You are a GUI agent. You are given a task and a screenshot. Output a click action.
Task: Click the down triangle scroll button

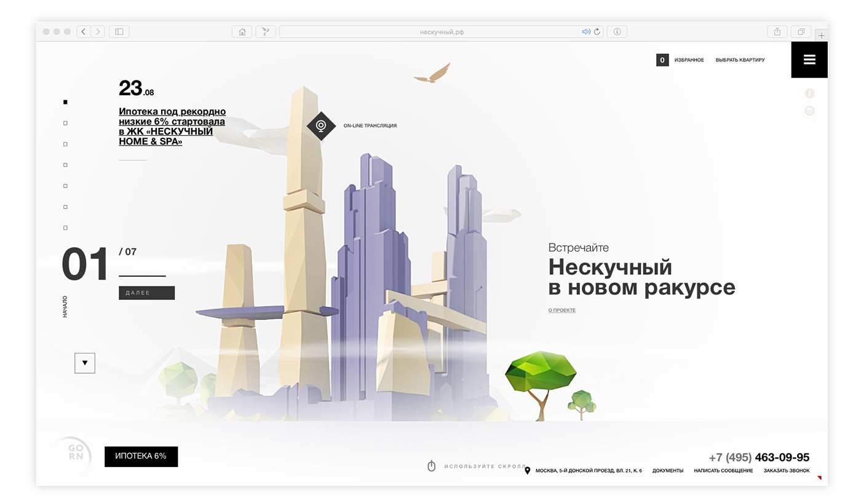pyautogui.click(x=85, y=363)
